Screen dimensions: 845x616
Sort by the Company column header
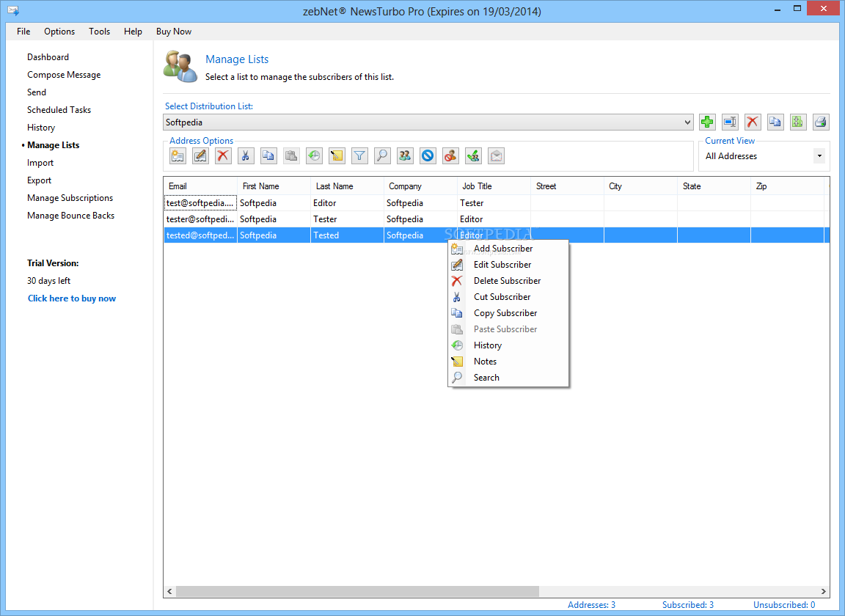pos(420,186)
